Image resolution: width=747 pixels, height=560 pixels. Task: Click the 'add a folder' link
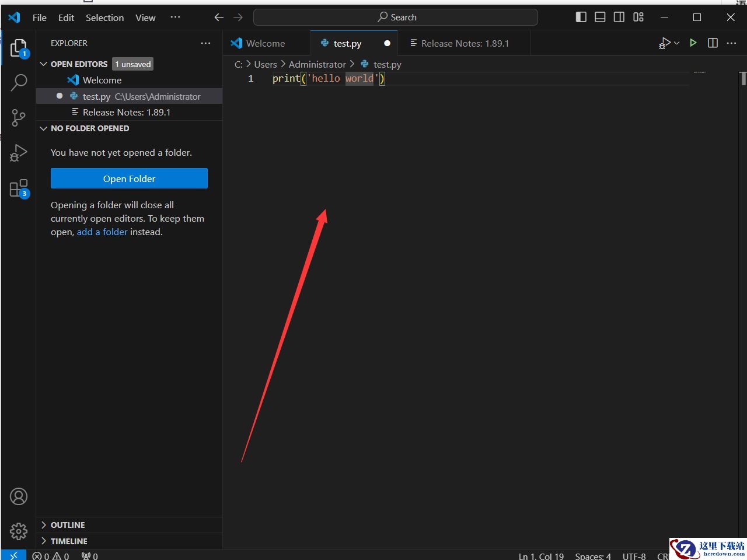(x=102, y=232)
